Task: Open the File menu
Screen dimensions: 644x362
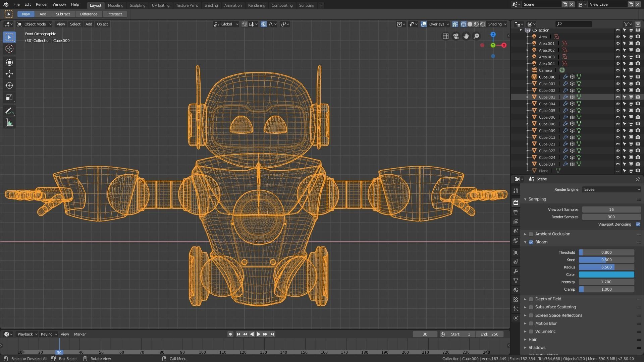Action: 16,4
